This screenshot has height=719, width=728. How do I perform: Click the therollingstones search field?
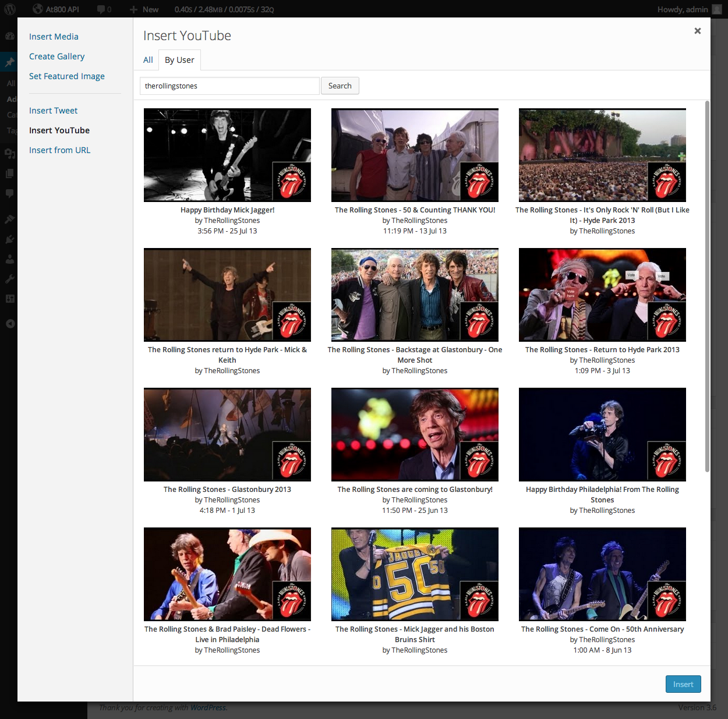coord(229,86)
